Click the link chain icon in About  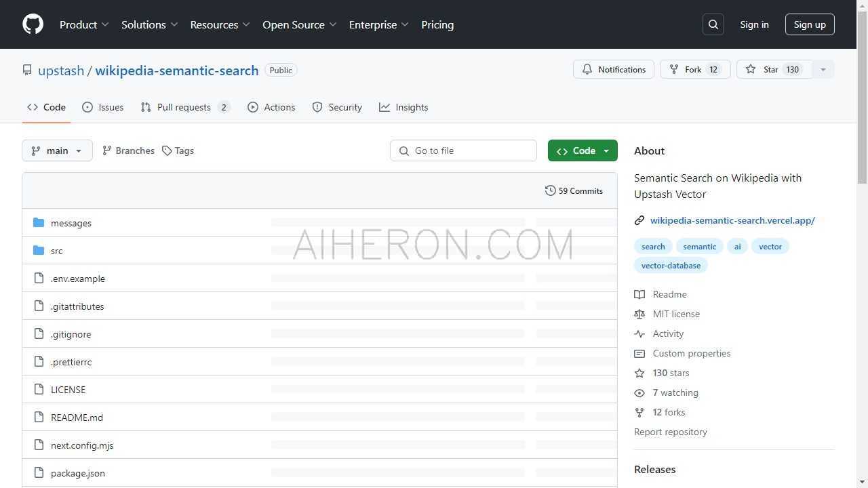click(x=639, y=220)
